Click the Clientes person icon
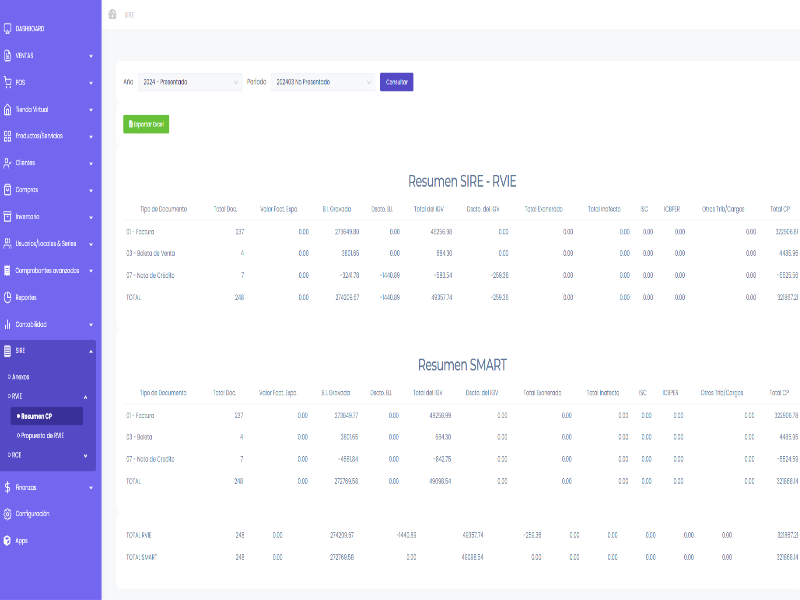 [x=7, y=163]
